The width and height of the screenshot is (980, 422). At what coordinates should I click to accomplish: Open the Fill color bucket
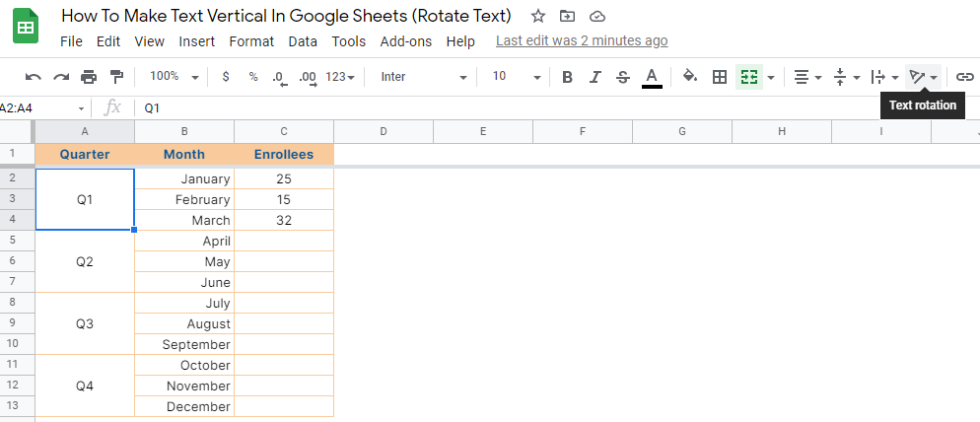(690, 77)
